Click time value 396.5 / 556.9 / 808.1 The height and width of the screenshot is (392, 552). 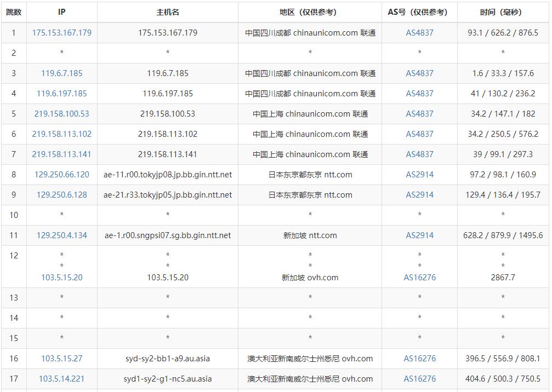click(503, 359)
